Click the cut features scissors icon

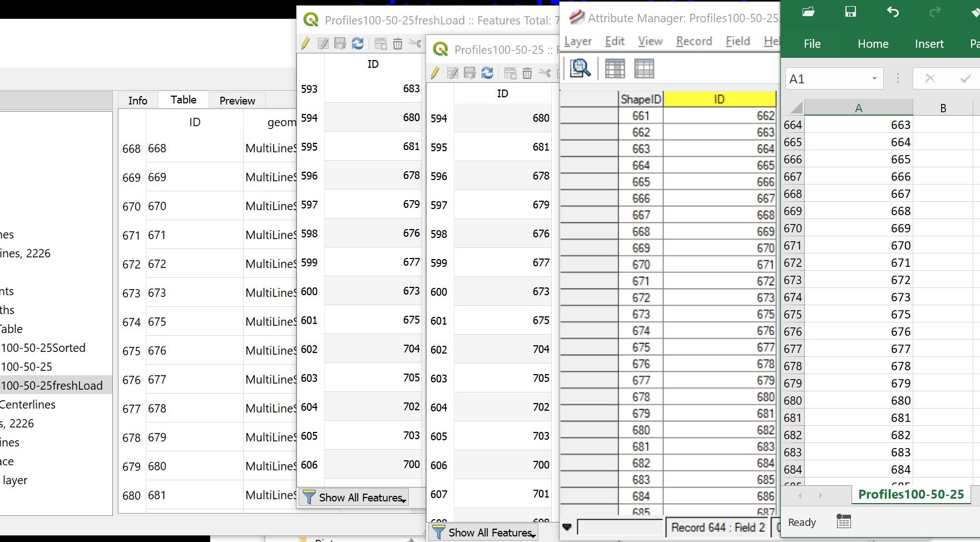(x=415, y=43)
